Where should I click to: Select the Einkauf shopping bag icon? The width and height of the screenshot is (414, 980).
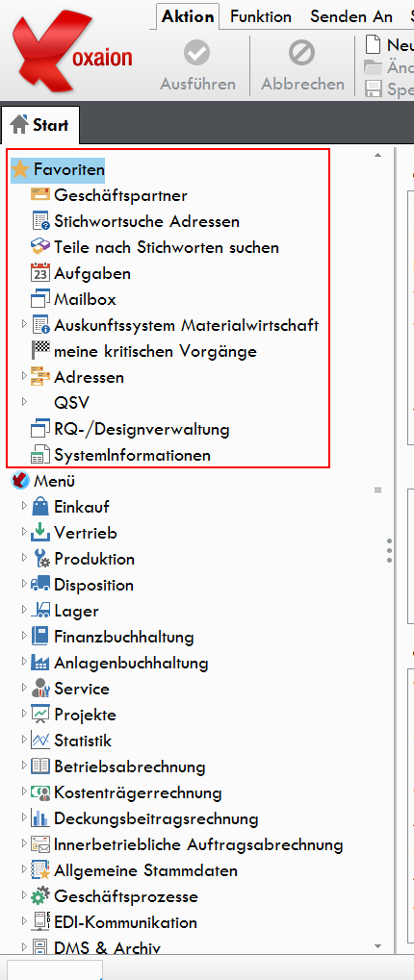click(40, 506)
